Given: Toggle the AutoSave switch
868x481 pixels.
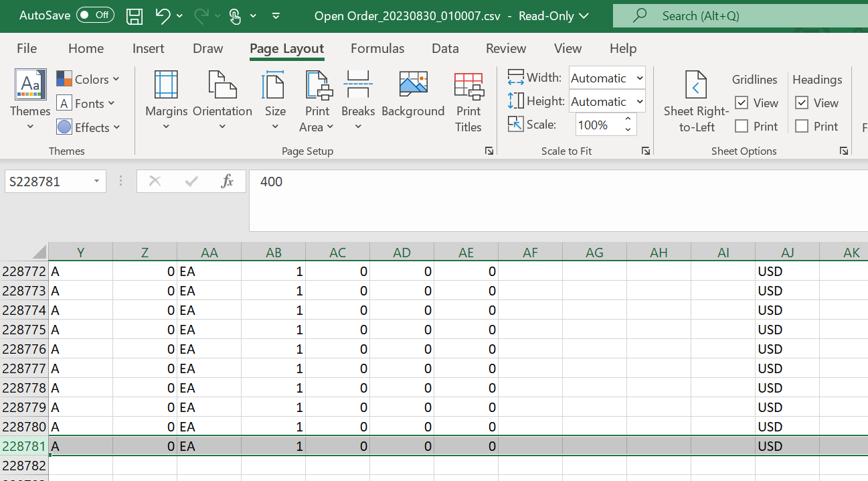Looking at the screenshot, I should tap(94, 15).
